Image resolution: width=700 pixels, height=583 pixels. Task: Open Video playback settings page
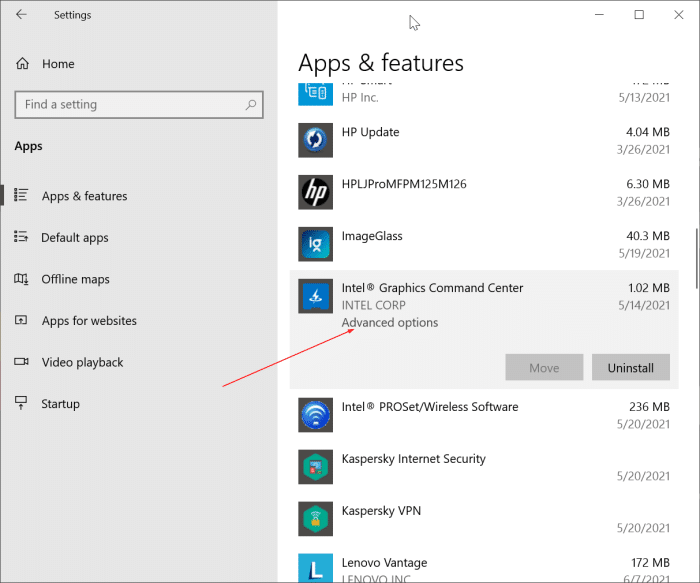[x=83, y=362]
